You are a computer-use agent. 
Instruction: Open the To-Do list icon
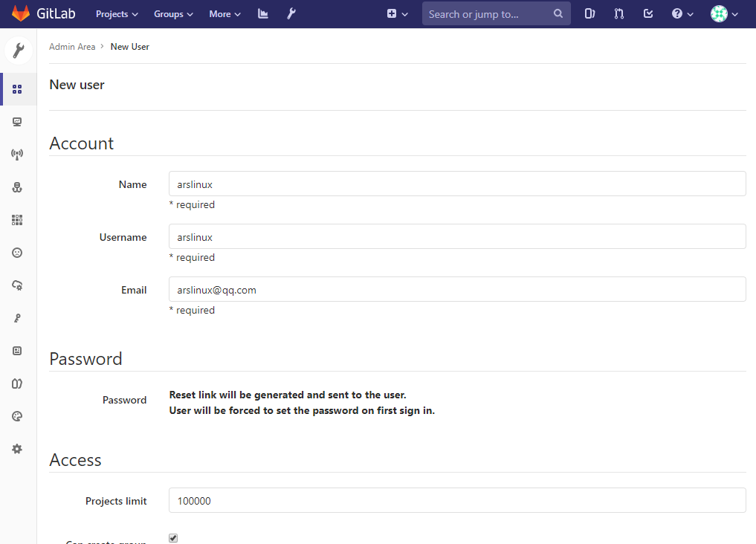(648, 13)
